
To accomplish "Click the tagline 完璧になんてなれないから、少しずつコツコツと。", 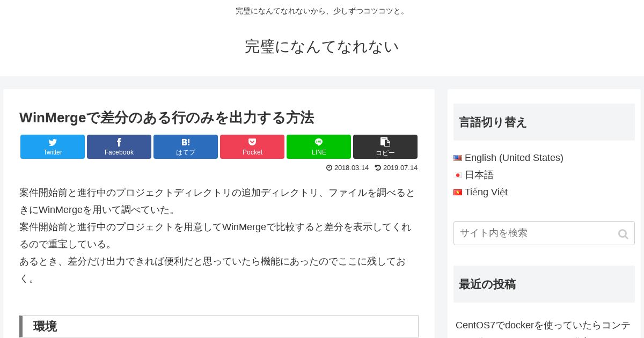I will pos(322,11).
